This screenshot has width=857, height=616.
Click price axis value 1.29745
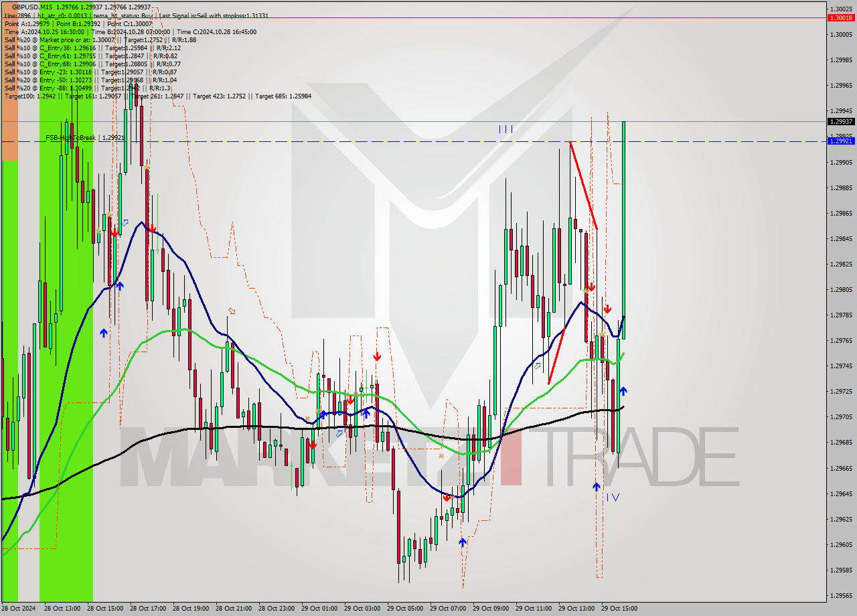click(x=841, y=366)
